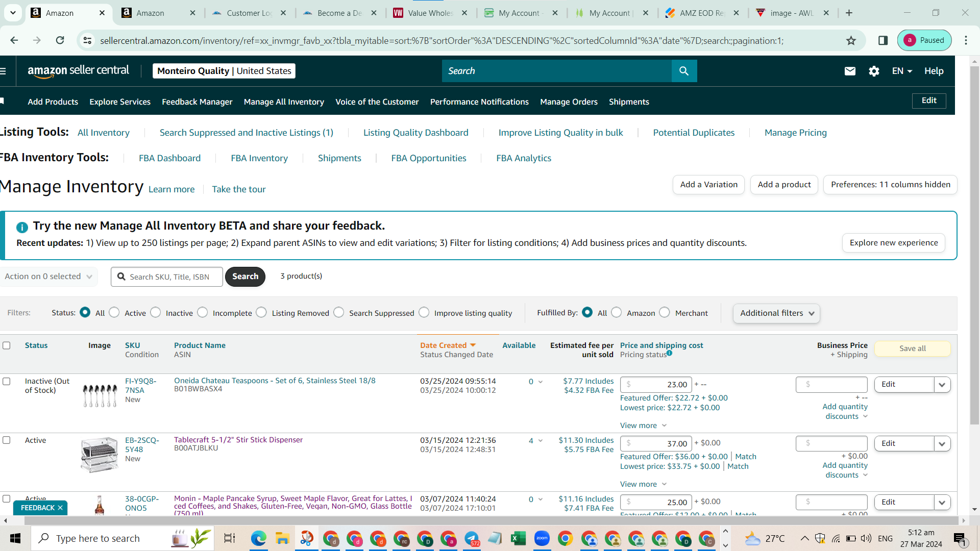Open Voice of the Customer menu item
Screen dimensions: 980x551
pyautogui.click(x=377, y=102)
